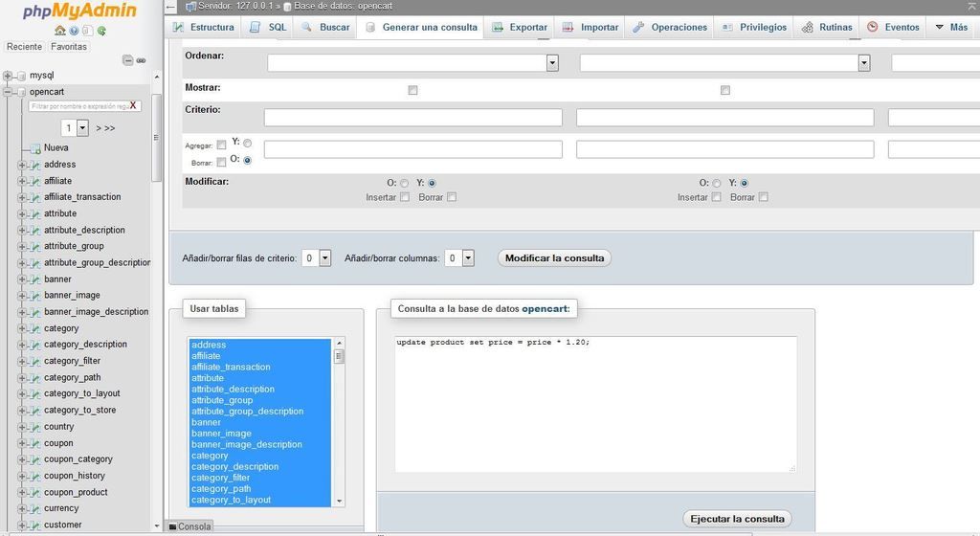
Task: Click the Estructura tab icon
Action: tap(179, 27)
